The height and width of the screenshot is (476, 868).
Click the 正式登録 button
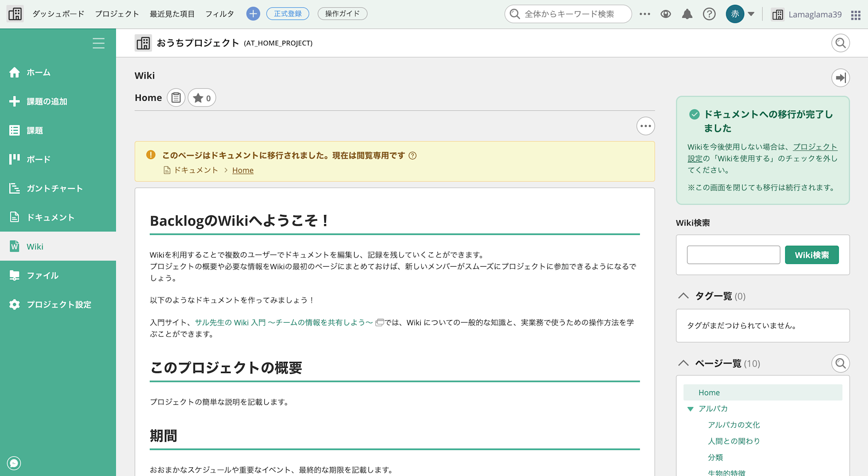click(x=288, y=13)
